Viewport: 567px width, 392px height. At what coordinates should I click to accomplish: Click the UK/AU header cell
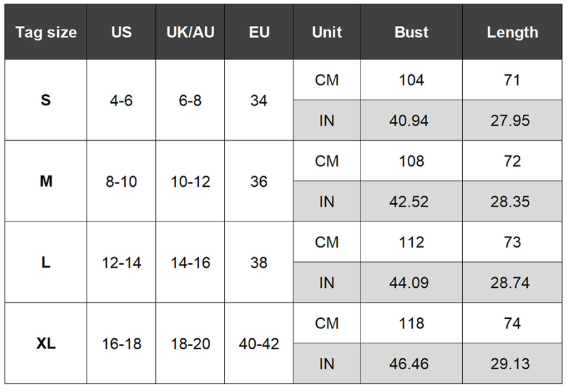point(190,32)
